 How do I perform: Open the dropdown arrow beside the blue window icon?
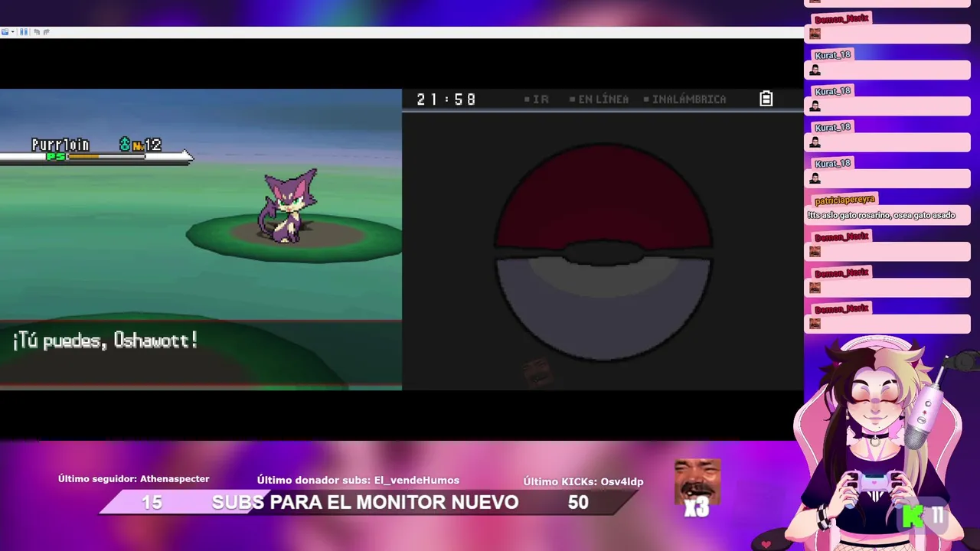click(12, 32)
